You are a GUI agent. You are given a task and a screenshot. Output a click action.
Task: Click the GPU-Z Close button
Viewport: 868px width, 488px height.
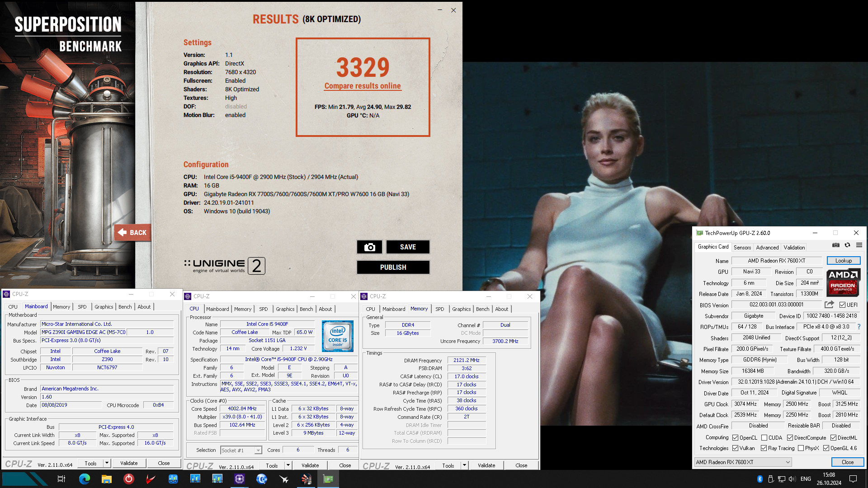(848, 462)
